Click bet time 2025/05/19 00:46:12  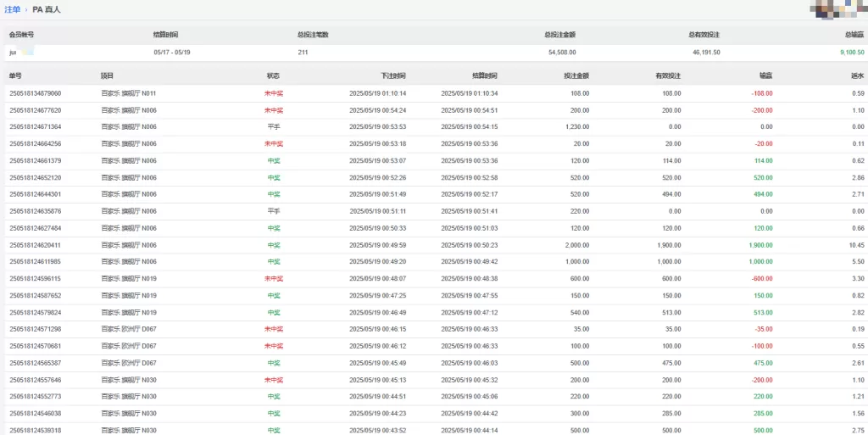[378, 346]
